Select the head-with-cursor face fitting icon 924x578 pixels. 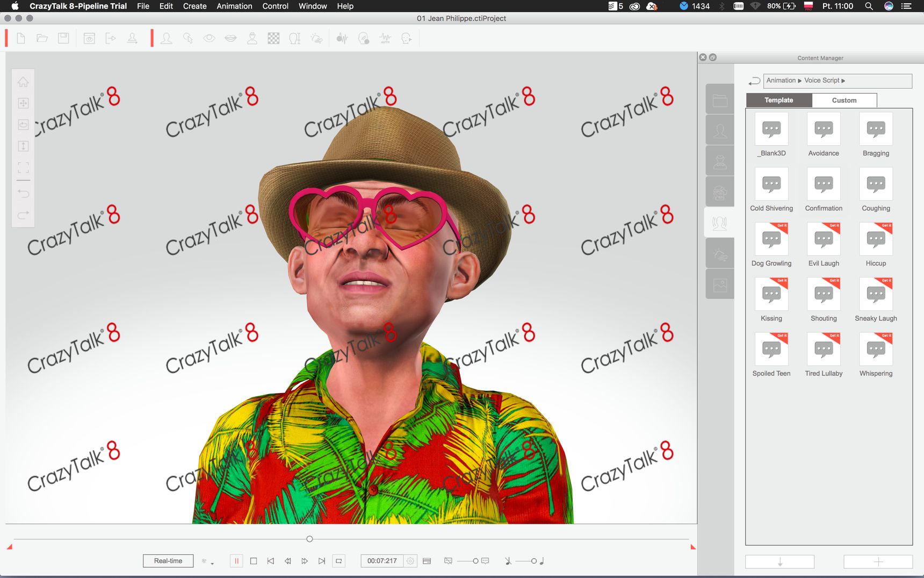tap(188, 38)
